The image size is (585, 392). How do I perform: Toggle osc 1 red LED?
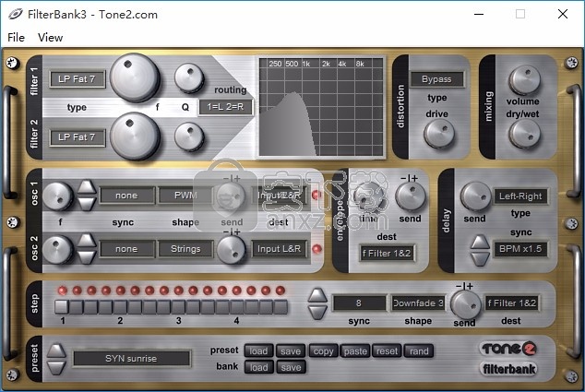coord(316,195)
